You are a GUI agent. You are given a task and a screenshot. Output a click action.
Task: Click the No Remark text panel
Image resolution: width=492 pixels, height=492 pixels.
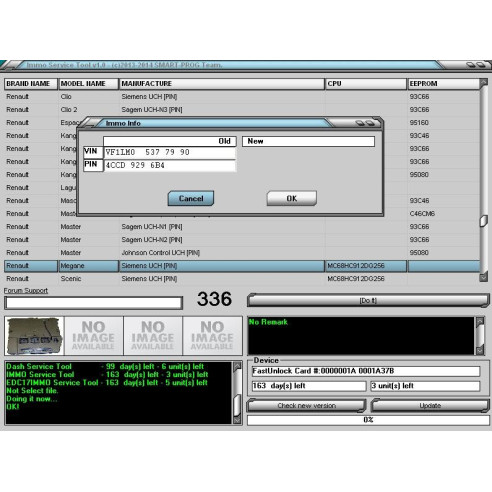click(x=361, y=336)
